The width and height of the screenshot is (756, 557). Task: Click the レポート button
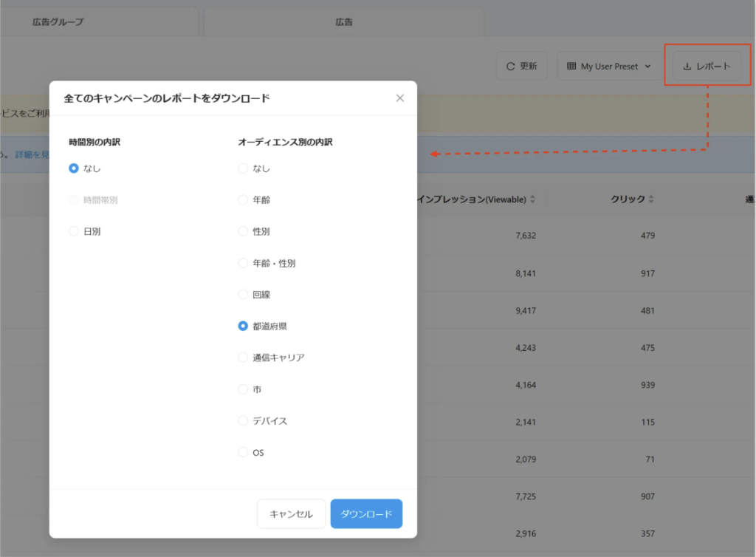coord(707,66)
